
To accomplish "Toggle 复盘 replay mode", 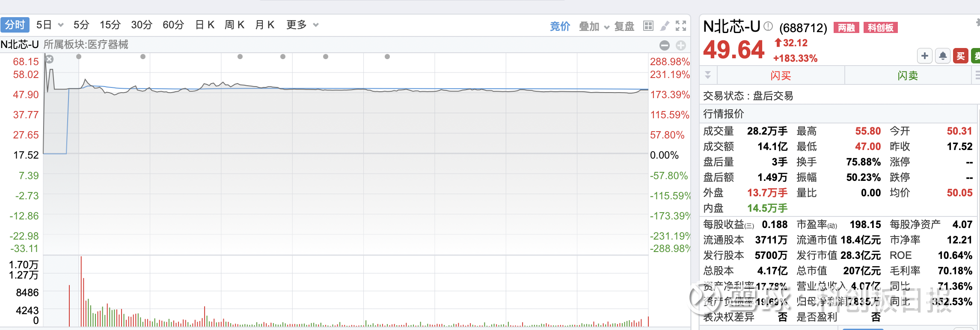I will coord(624,26).
